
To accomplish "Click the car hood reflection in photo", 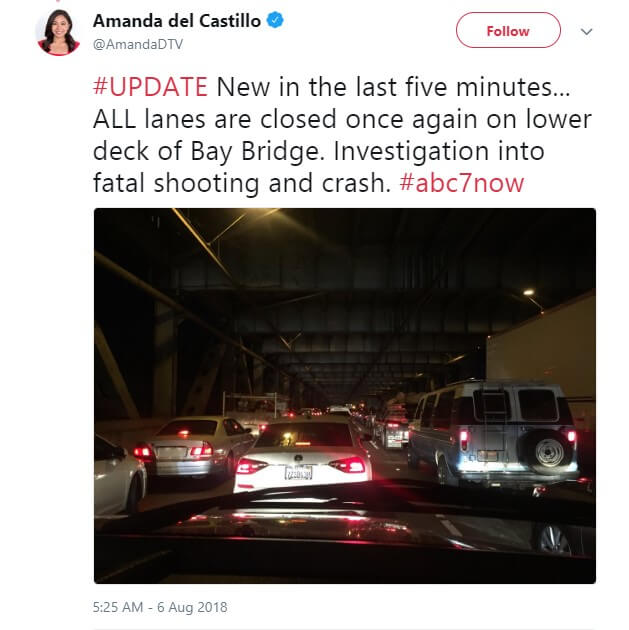I will (x=345, y=532).
